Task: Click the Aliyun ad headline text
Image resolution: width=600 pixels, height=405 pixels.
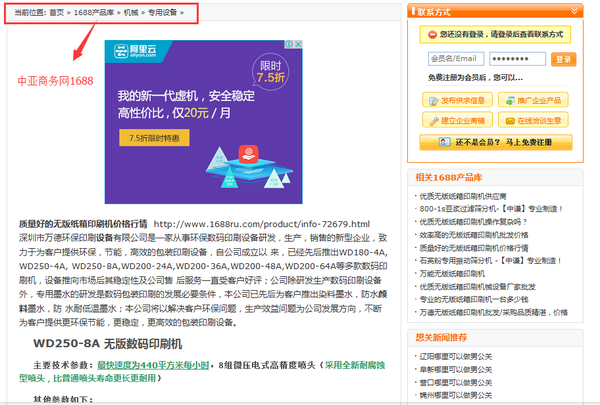Action: tap(186, 104)
